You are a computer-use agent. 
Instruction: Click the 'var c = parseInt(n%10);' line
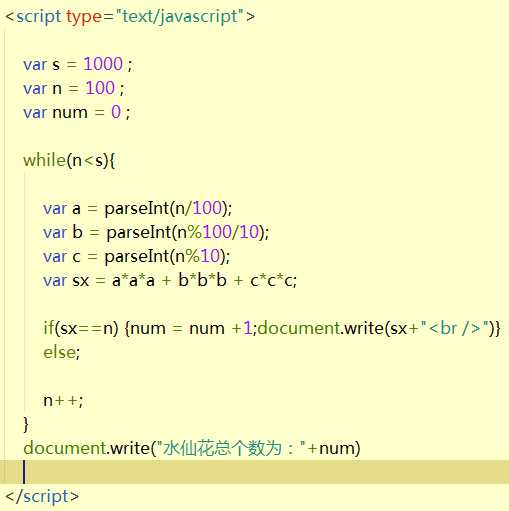pyautogui.click(x=136, y=256)
